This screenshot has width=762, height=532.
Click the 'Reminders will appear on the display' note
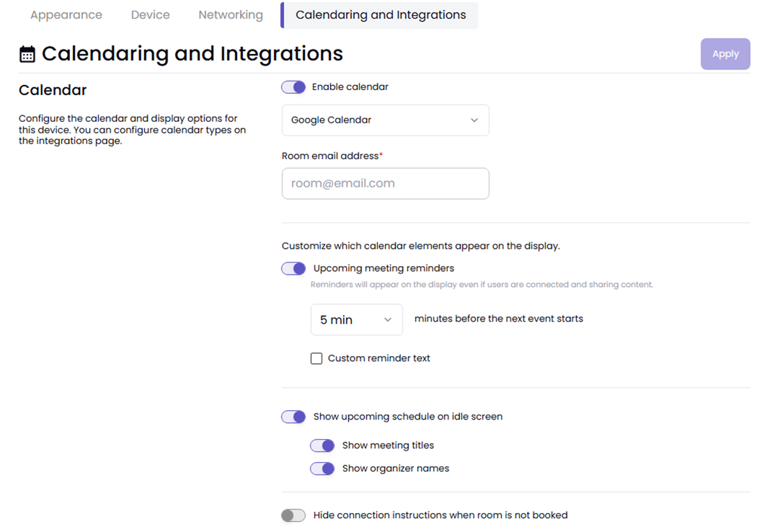[482, 285]
